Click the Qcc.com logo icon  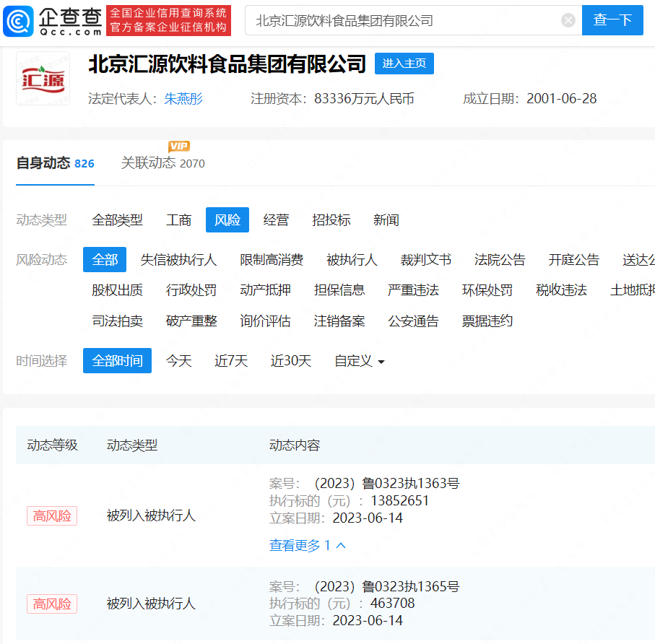click(x=18, y=21)
